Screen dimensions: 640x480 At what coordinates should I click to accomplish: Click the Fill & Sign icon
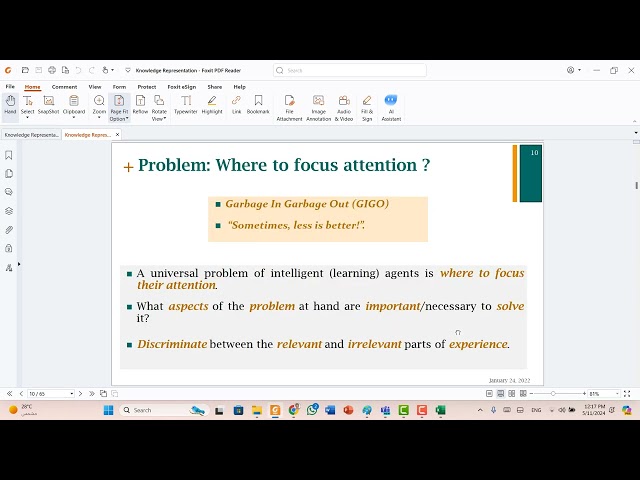367,109
